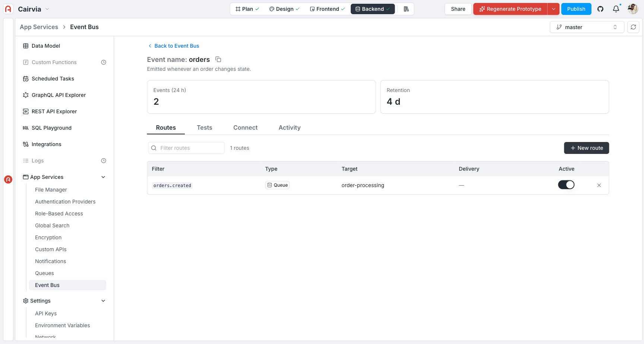Select Event Bus in sidebar
This screenshot has width=644, height=344.
[x=67, y=285]
